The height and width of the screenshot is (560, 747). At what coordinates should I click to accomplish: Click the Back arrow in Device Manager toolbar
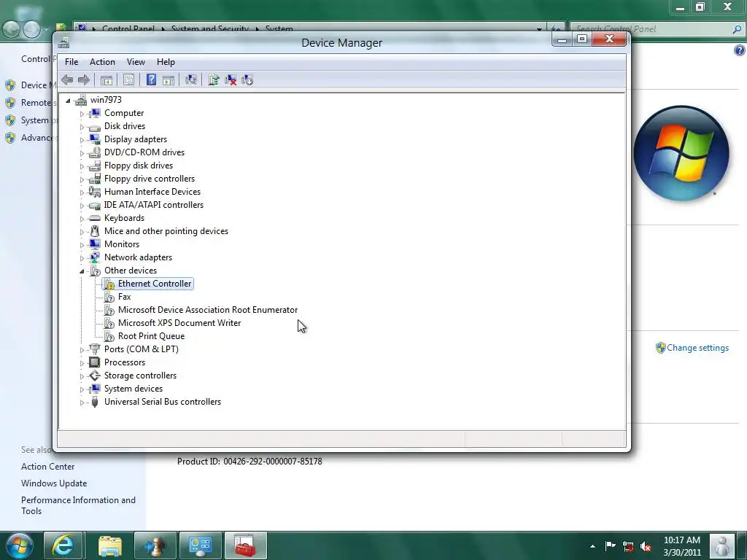67,80
